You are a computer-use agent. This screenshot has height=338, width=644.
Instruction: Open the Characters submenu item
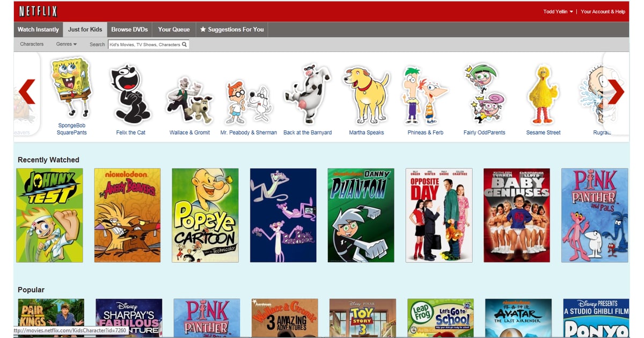click(x=32, y=44)
